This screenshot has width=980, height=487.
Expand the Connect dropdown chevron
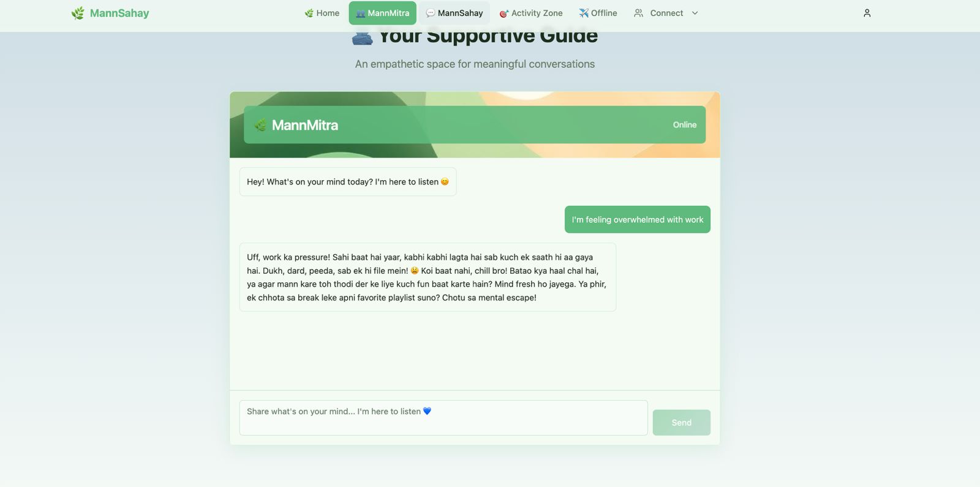pos(695,13)
